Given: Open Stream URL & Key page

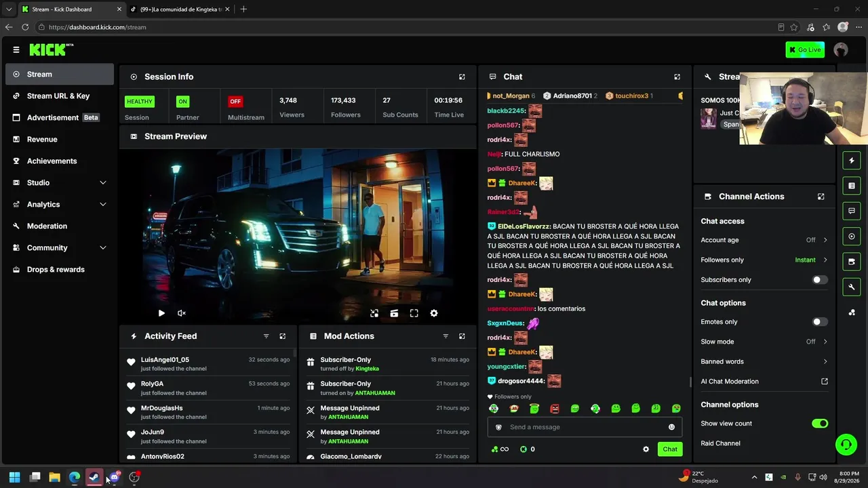Looking at the screenshot, I should coord(60,96).
